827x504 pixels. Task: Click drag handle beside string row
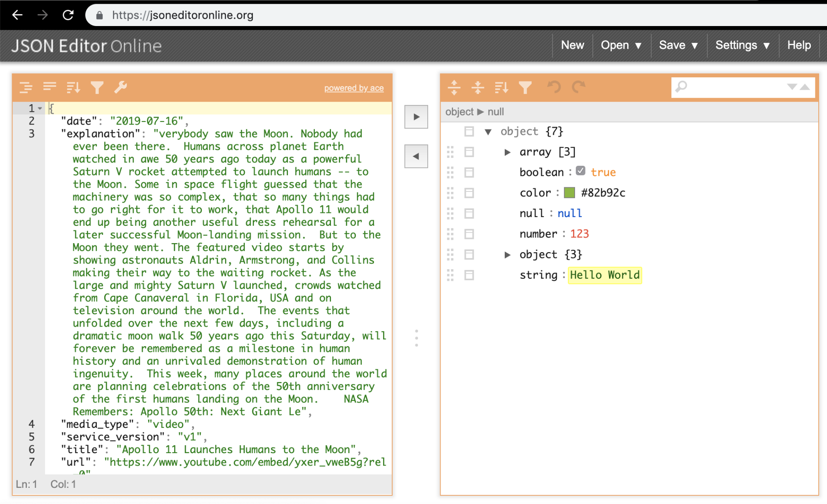(451, 275)
